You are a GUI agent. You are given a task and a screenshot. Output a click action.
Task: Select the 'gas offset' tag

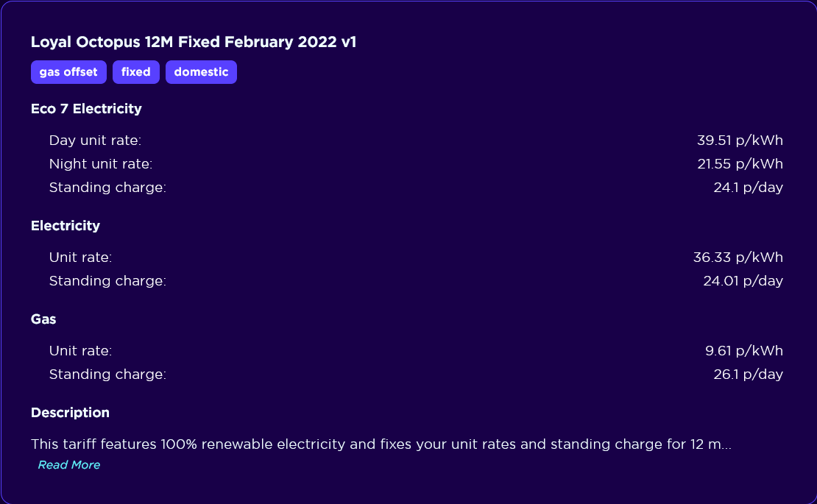(68, 72)
